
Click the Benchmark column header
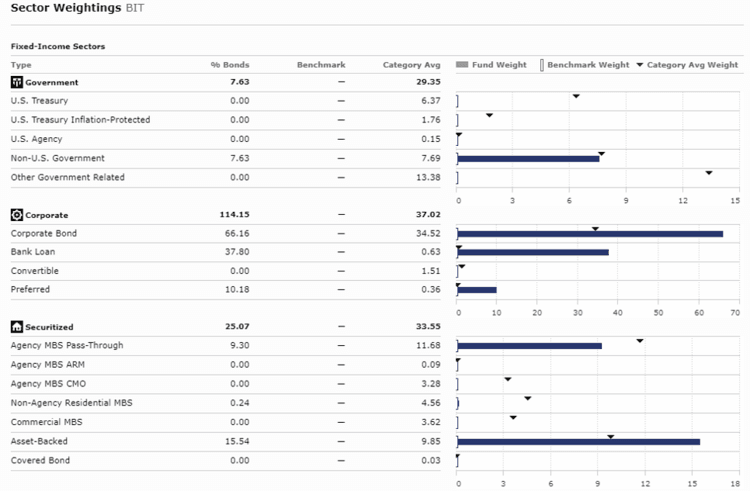[320, 65]
